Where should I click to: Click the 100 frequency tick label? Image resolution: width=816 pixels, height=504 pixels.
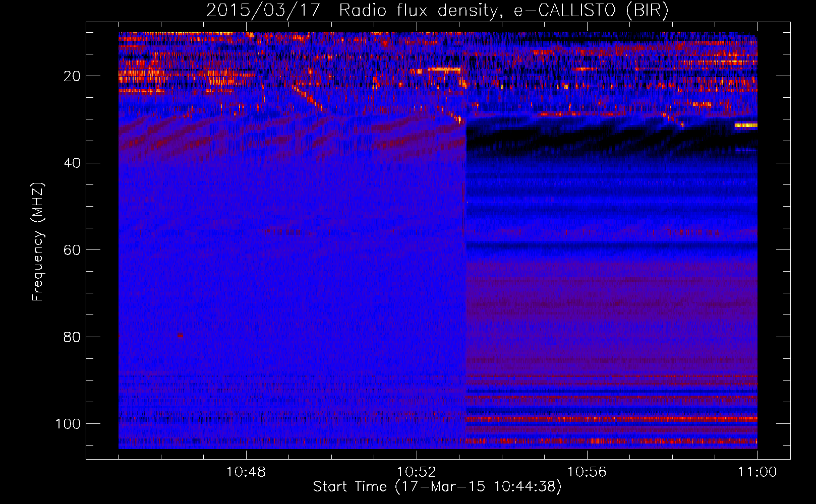(x=68, y=424)
